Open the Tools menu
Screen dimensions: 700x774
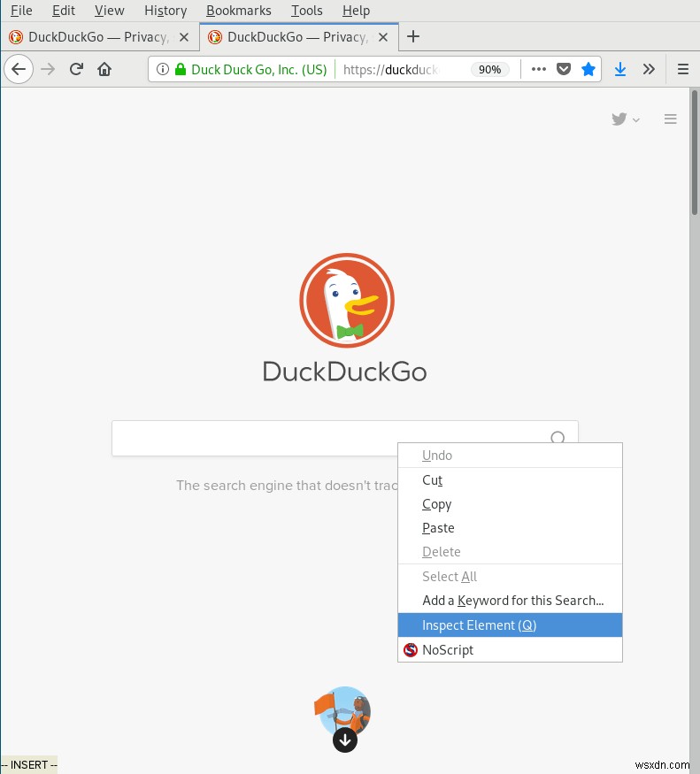tap(307, 11)
